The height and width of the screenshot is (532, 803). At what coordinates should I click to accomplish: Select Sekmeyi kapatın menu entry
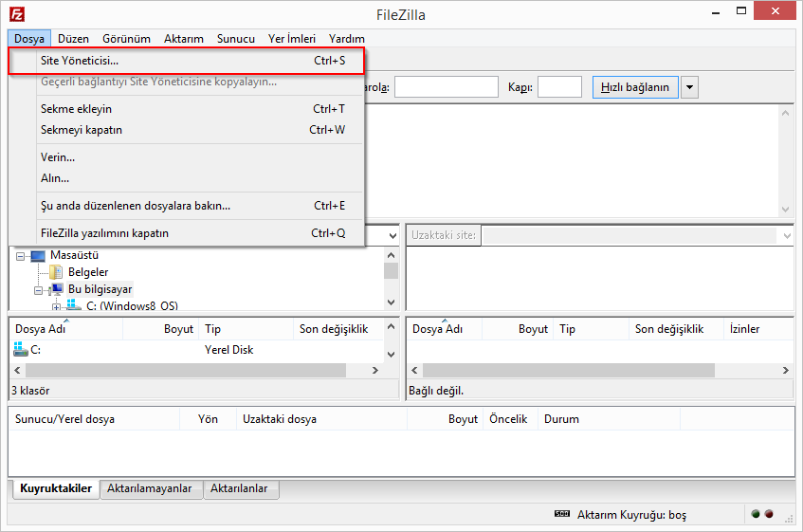coord(187,130)
